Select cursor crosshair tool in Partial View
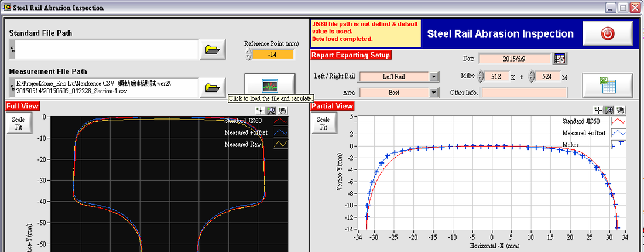This screenshot has width=644, height=252. tap(598, 110)
